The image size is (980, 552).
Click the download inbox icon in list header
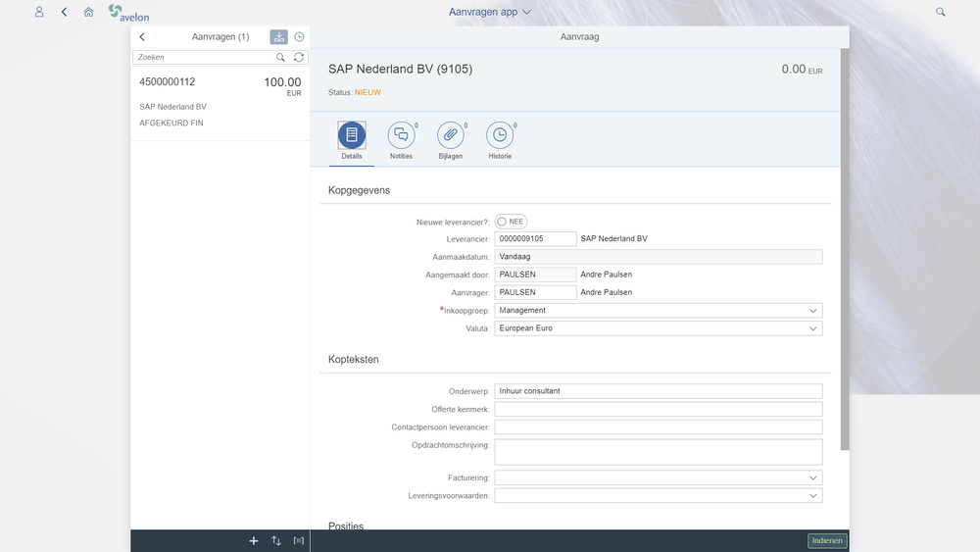click(278, 37)
